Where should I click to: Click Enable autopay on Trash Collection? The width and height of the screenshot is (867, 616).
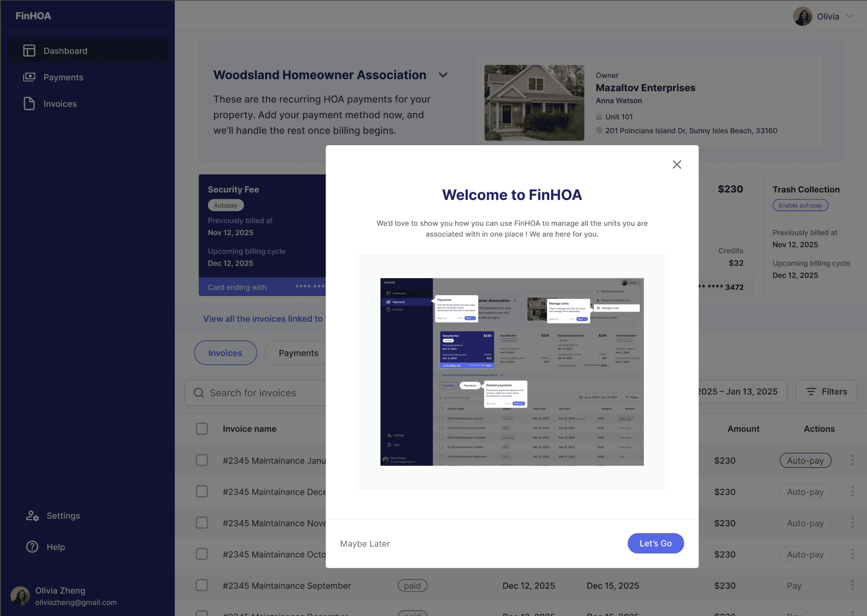pos(800,205)
